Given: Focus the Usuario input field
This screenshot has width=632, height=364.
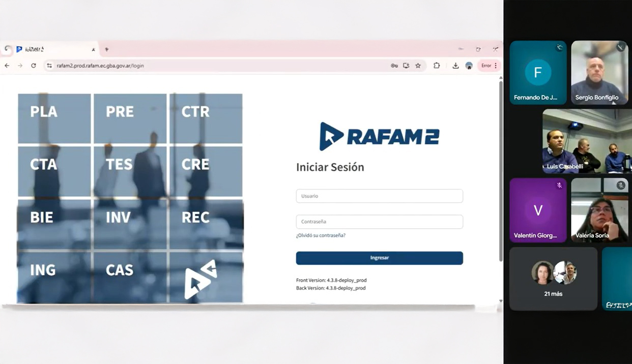Looking at the screenshot, I should tap(379, 196).
